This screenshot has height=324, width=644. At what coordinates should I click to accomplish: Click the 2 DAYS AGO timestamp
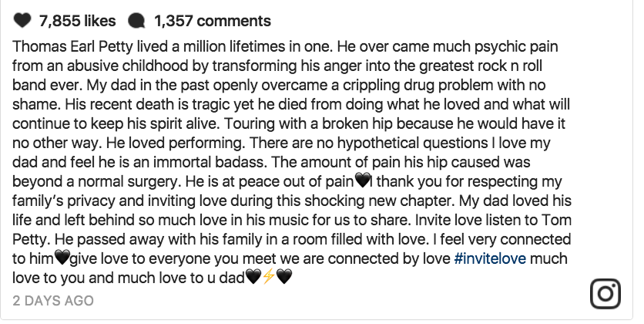pyautogui.click(x=53, y=300)
